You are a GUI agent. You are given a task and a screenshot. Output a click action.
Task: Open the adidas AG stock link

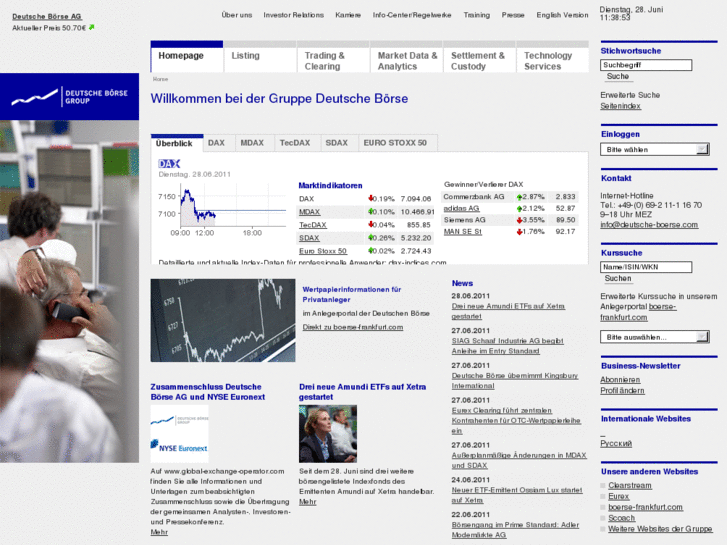(x=461, y=209)
